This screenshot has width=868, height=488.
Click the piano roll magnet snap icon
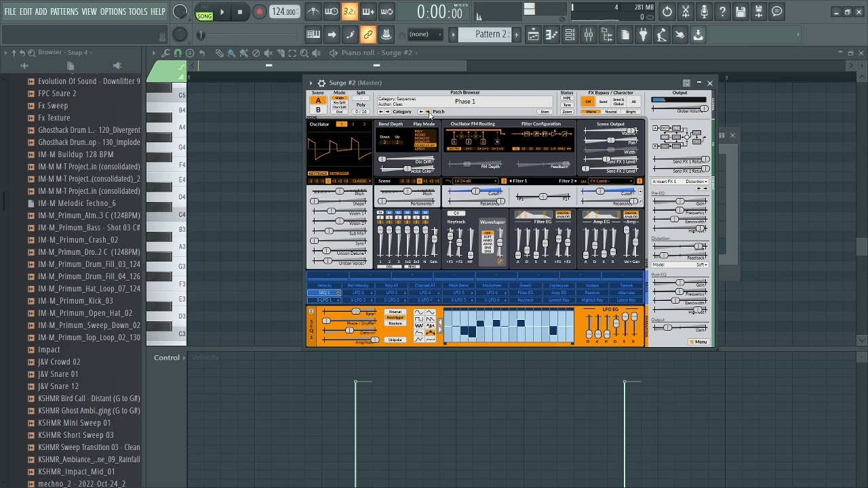tap(178, 53)
